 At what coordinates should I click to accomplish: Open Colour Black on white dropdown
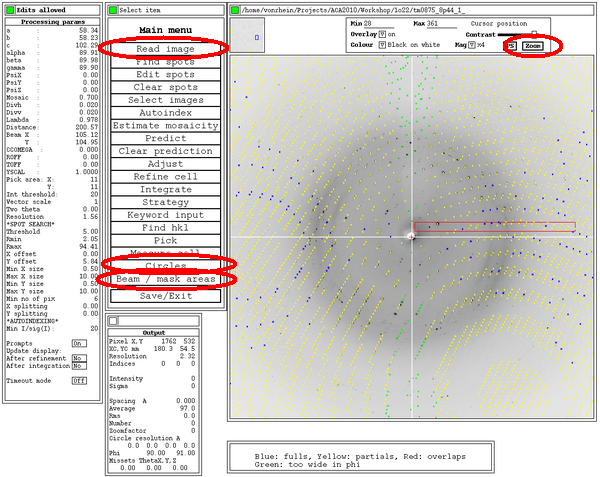[x=382, y=45]
